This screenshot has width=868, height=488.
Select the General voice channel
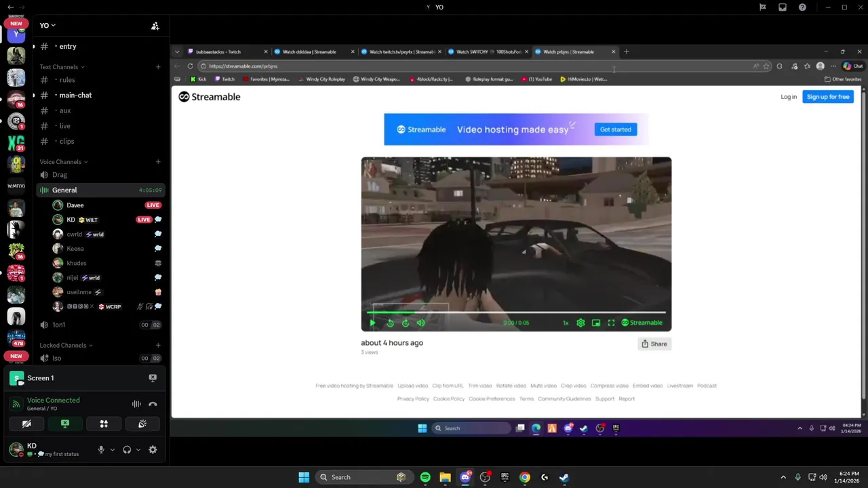click(x=100, y=190)
